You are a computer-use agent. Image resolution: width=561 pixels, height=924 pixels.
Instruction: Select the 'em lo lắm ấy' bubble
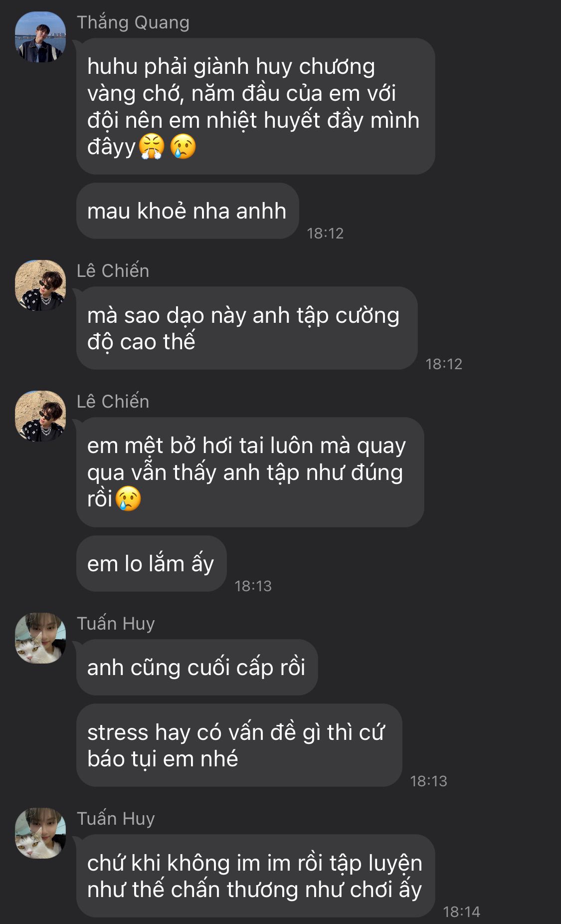(151, 563)
